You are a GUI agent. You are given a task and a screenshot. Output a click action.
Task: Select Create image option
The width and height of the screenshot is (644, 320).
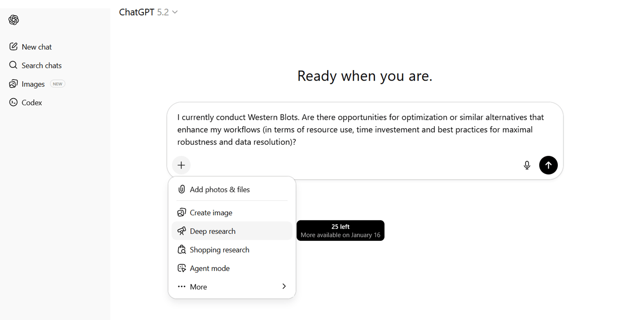(x=211, y=213)
